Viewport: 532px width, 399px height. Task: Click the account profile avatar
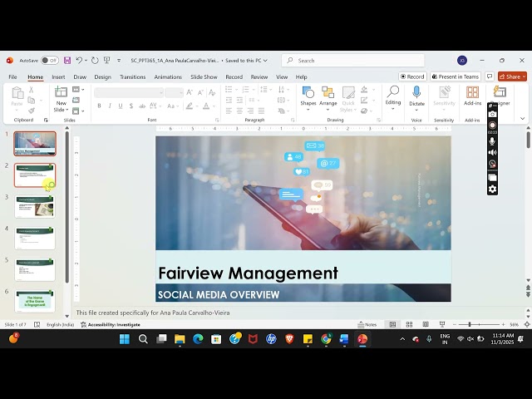coord(462,61)
